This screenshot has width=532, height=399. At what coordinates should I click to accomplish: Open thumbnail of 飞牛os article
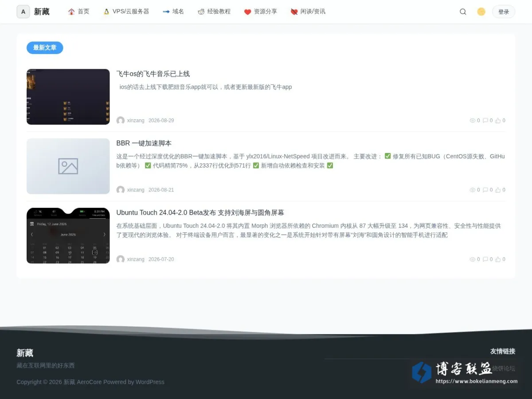tap(68, 97)
